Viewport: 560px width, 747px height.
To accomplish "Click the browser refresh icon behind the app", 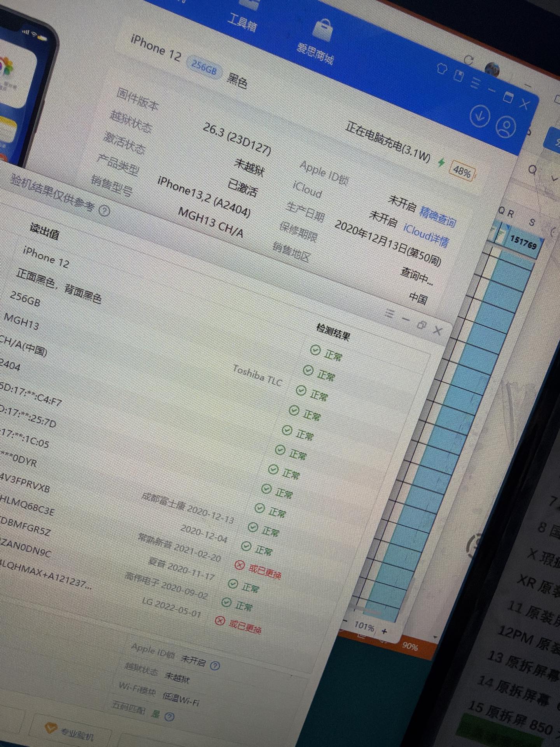I will click(x=469, y=60).
